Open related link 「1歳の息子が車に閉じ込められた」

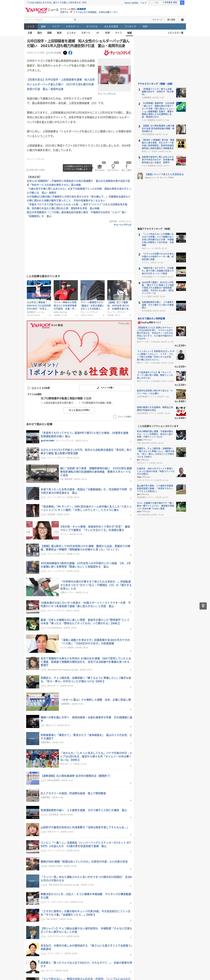pyautogui.click(x=79, y=191)
